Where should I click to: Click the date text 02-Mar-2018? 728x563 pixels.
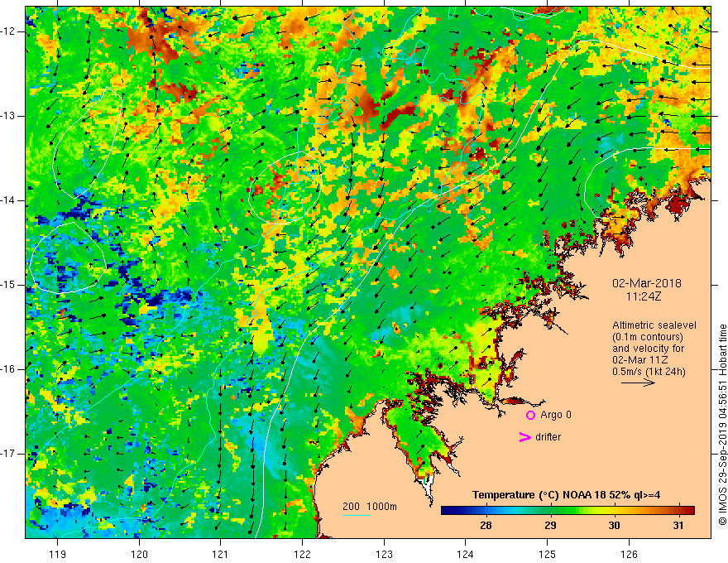click(646, 283)
